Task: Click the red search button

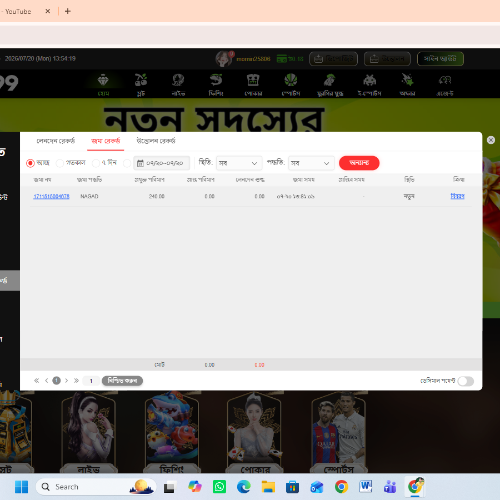Action: (359, 163)
